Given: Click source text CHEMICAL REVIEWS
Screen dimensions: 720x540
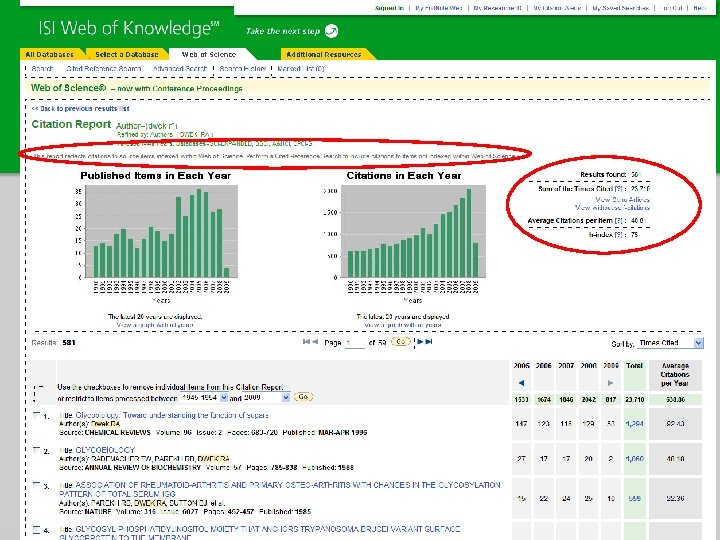Looking at the screenshot, I should (x=118, y=433).
